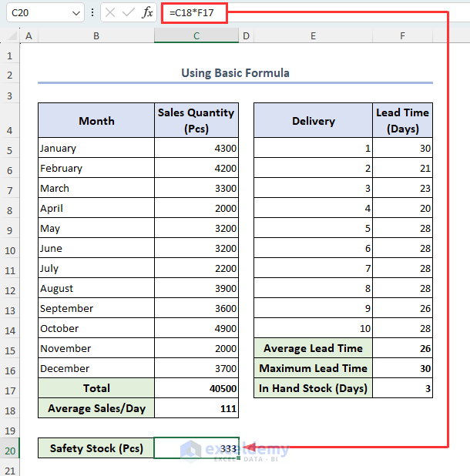
Task: Select the 'October' cell
Action: pos(96,328)
